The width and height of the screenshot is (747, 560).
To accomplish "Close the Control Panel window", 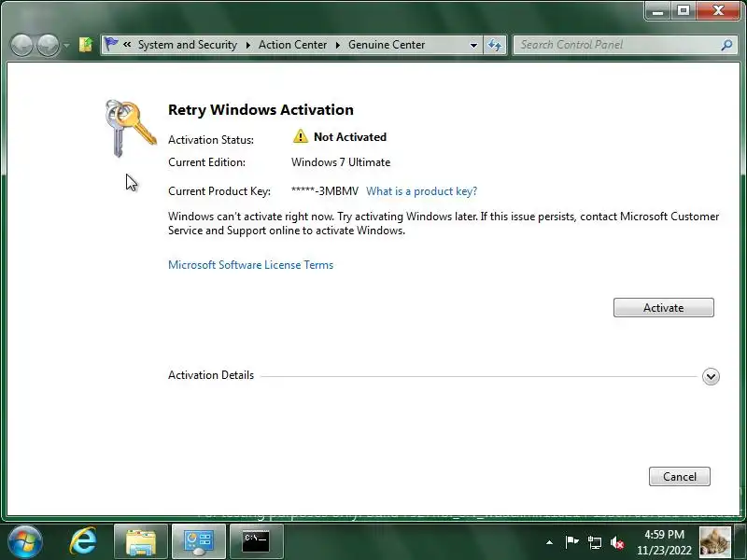I will pyautogui.click(x=718, y=10).
